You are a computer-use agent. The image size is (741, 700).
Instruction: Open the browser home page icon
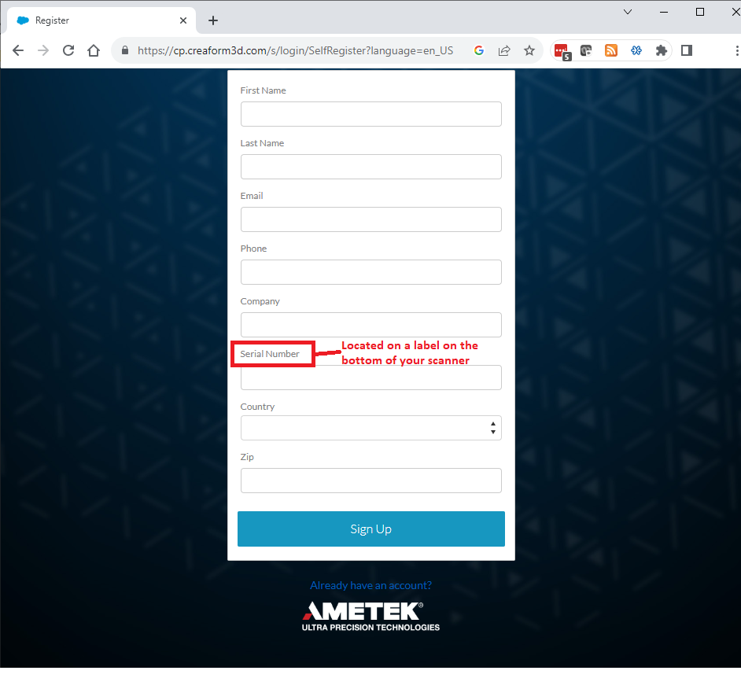point(94,50)
